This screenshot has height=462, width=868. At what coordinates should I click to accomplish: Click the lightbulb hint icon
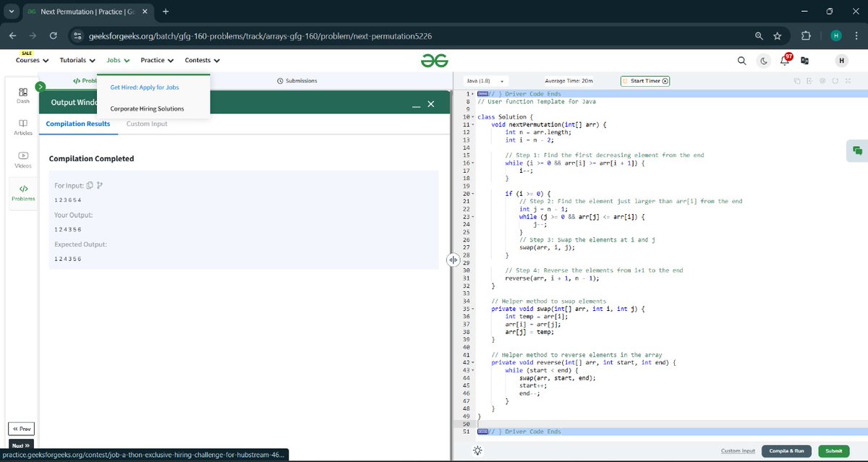[x=477, y=450]
